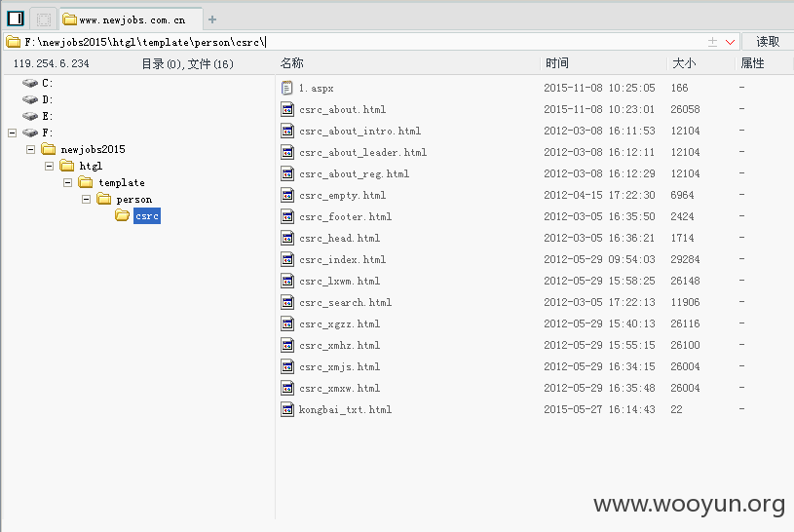The image size is (794, 532).
Task: Click the plus-minus icon in the address bar
Action: (712, 42)
